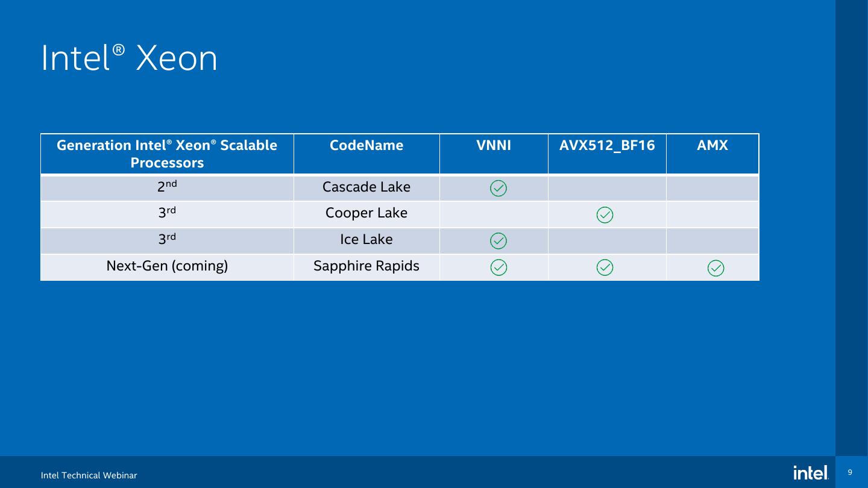
Task: Click the Generation Intel Xeon Scalable Processors header
Action: 167,154
